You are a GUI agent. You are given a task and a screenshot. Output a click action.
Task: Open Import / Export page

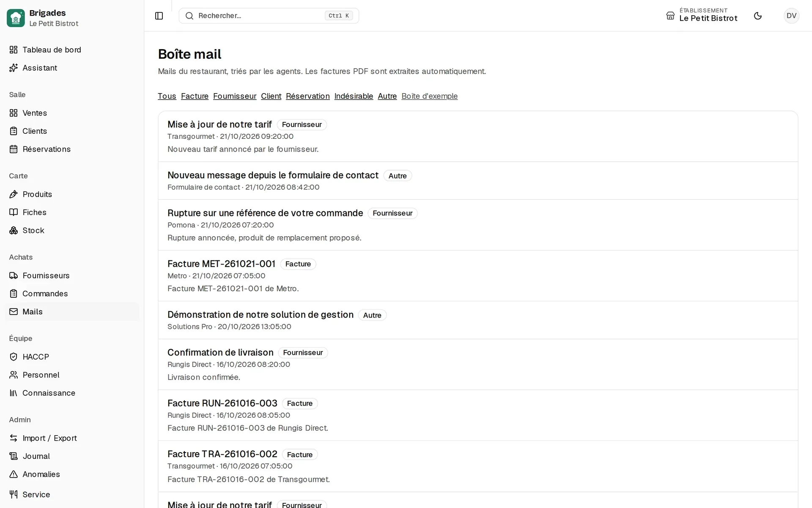[72, 438]
